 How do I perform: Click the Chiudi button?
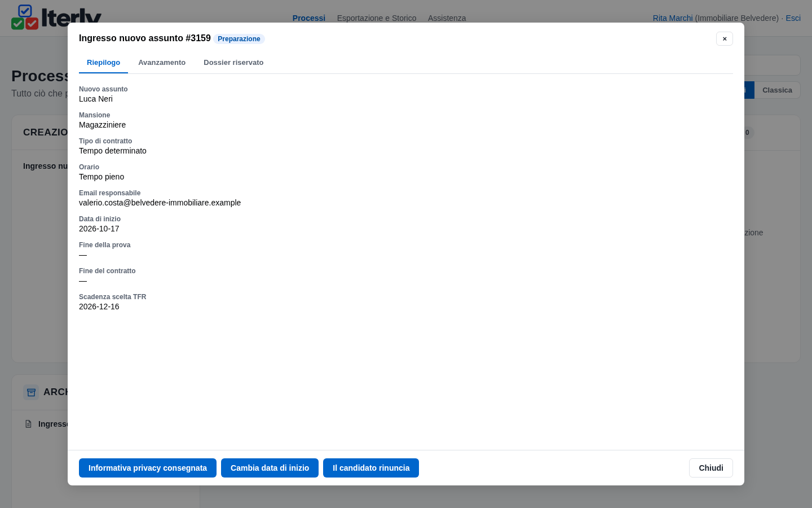pyautogui.click(x=711, y=468)
